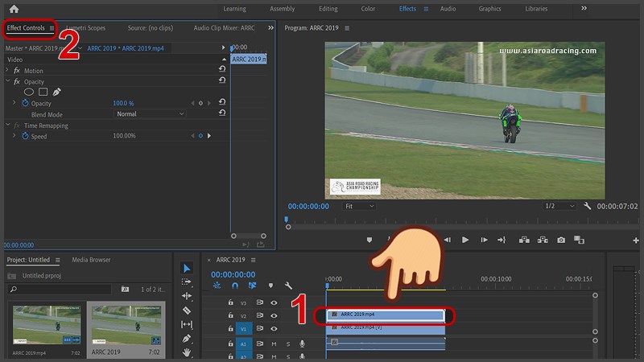Add keyframe for Opacity
The image size is (644, 362).
[200, 103]
